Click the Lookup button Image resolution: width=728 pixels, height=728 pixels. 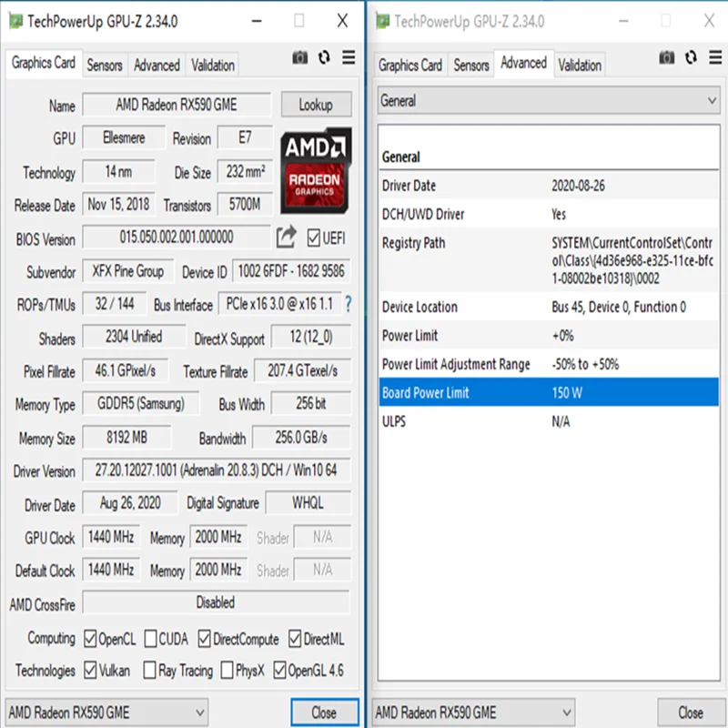316,105
